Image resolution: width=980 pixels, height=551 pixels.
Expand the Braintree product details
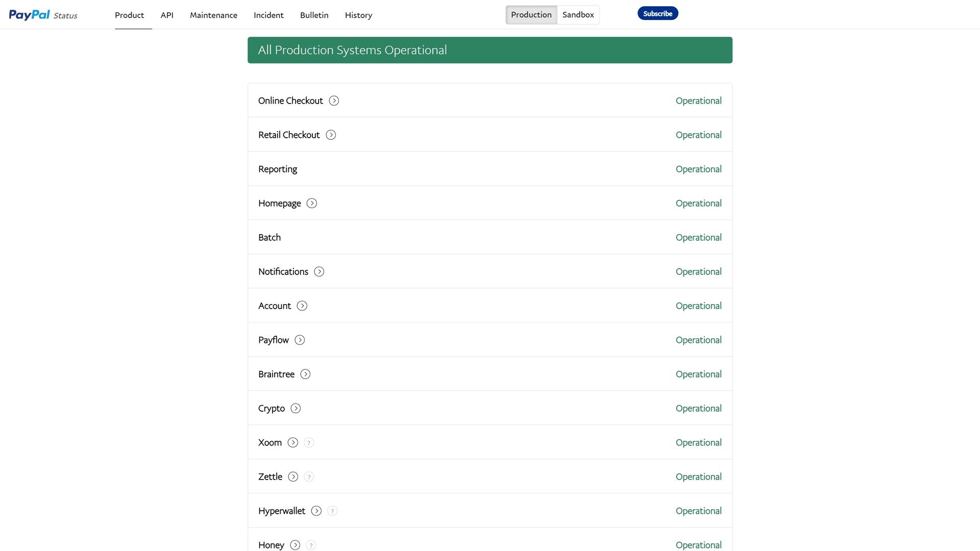[305, 374]
